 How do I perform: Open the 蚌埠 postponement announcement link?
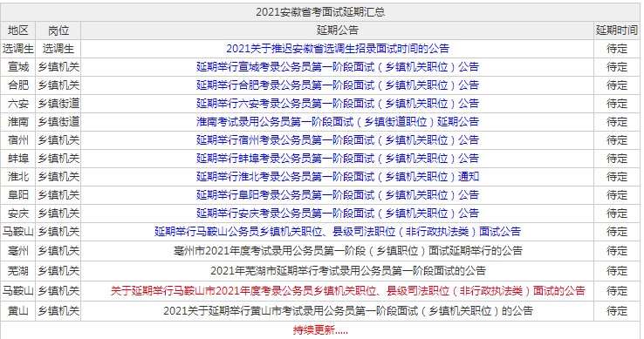point(337,159)
